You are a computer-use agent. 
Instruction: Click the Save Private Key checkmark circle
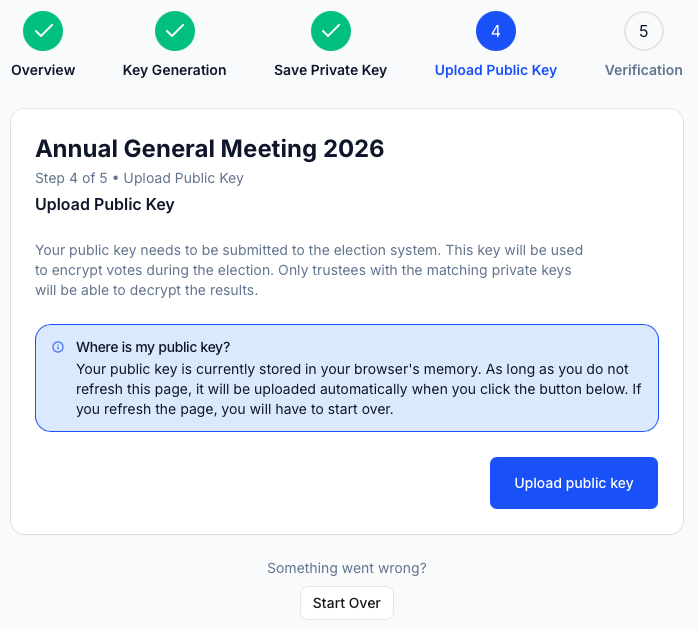(330, 31)
